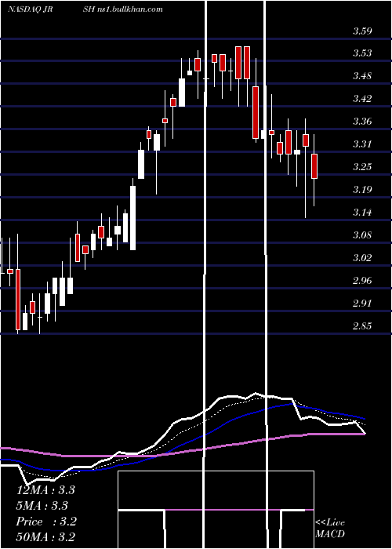
Task: Click the NASDAQ JRSH chart title
Action: 50,9
